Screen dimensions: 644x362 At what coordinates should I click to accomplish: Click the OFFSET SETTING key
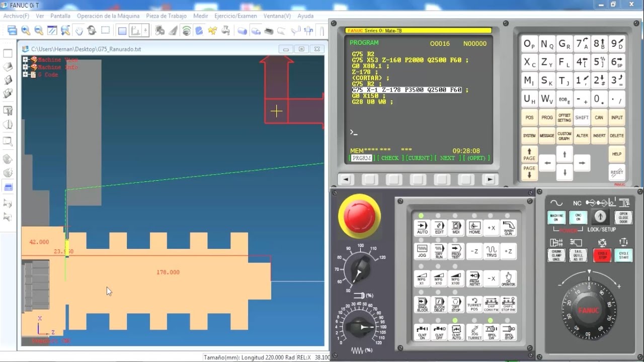[565, 118]
